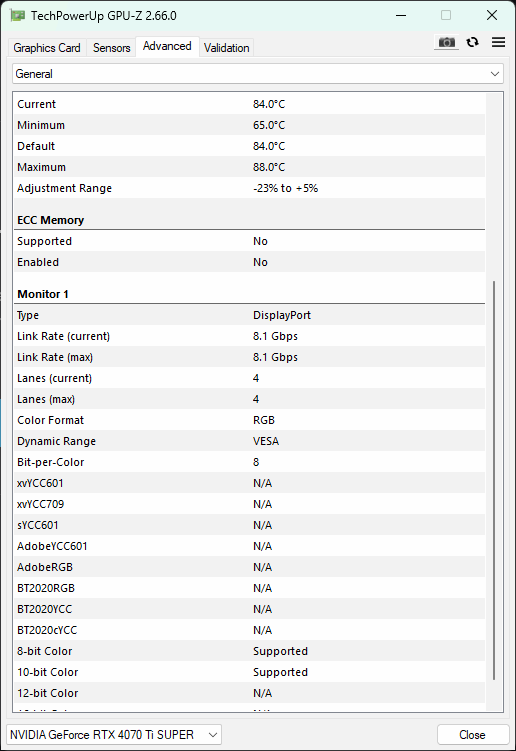Select the Bit-per-Color row
The height and width of the screenshot is (751, 516).
(250, 462)
